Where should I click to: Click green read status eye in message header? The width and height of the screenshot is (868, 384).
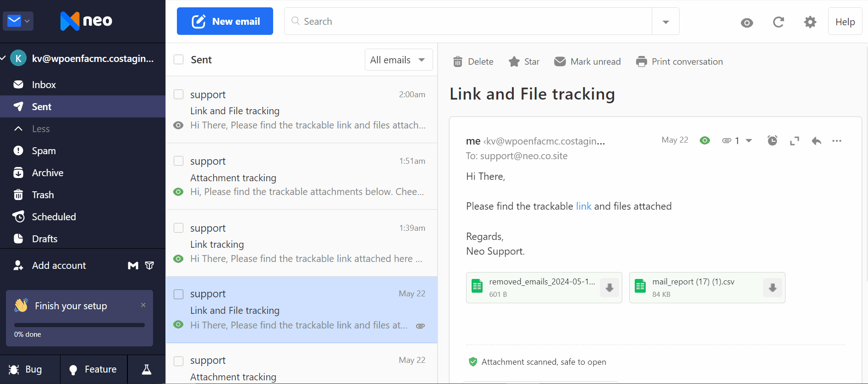click(x=705, y=140)
